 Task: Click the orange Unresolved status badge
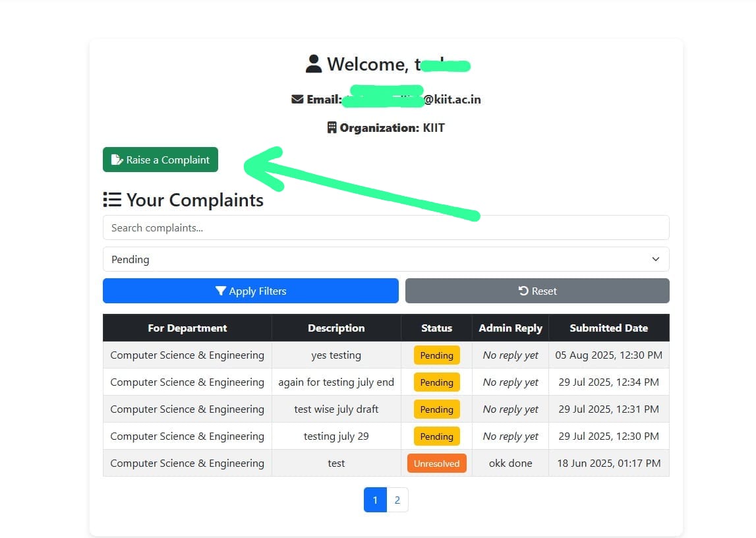point(436,463)
